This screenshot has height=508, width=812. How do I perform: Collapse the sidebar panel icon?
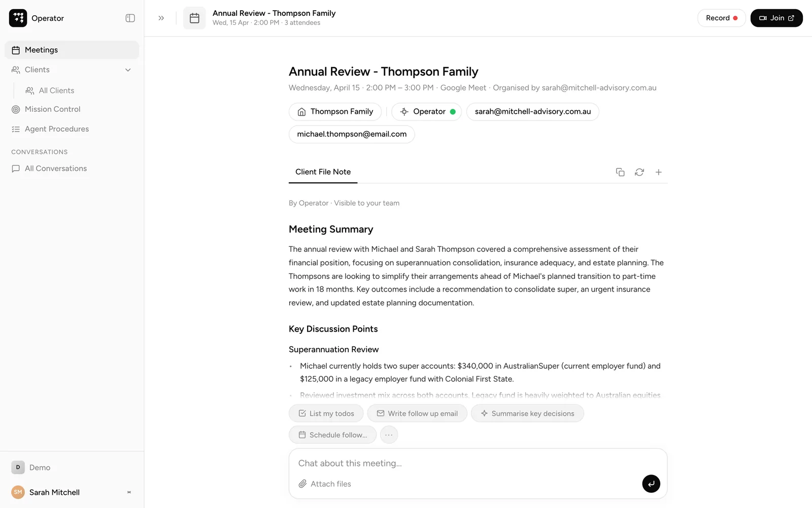click(x=130, y=18)
